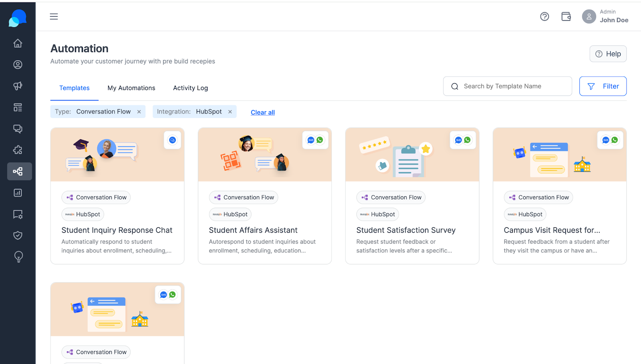Screen dimensions: 641x364
Task: Remove the HubSpot integration filter chip
Action: (x=230, y=112)
